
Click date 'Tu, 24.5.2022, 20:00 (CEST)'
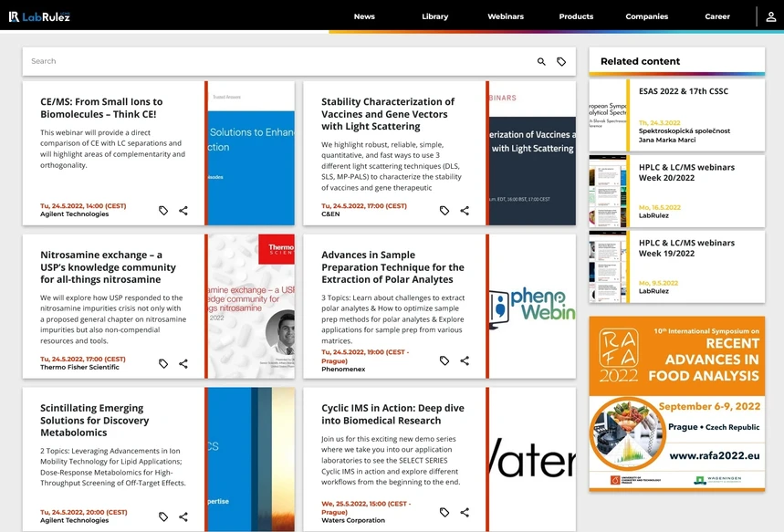tap(83, 512)
